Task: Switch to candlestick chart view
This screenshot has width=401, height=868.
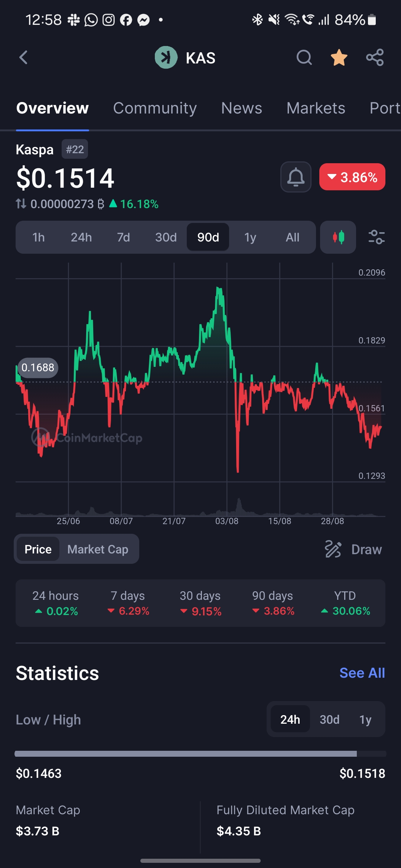Action: point(338,237)
